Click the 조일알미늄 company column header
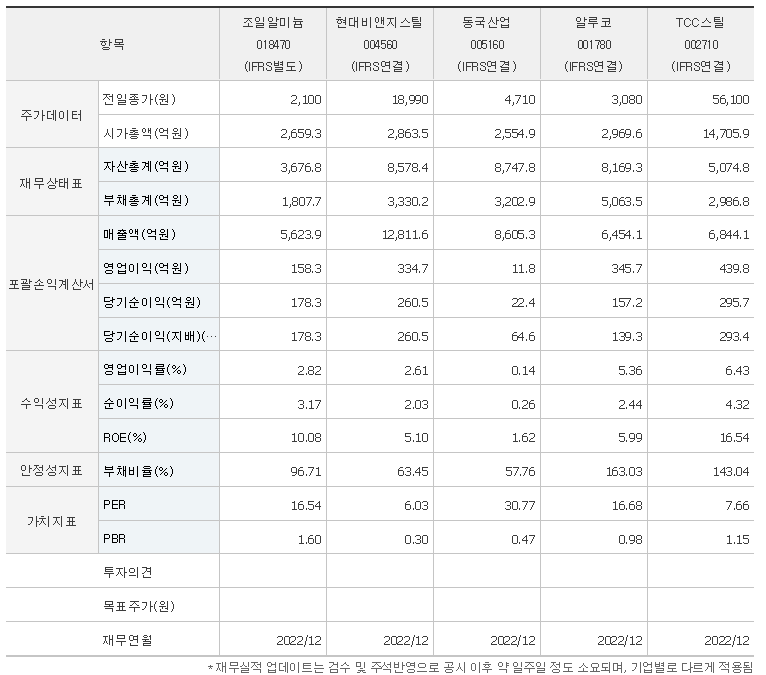 point(273,44)
